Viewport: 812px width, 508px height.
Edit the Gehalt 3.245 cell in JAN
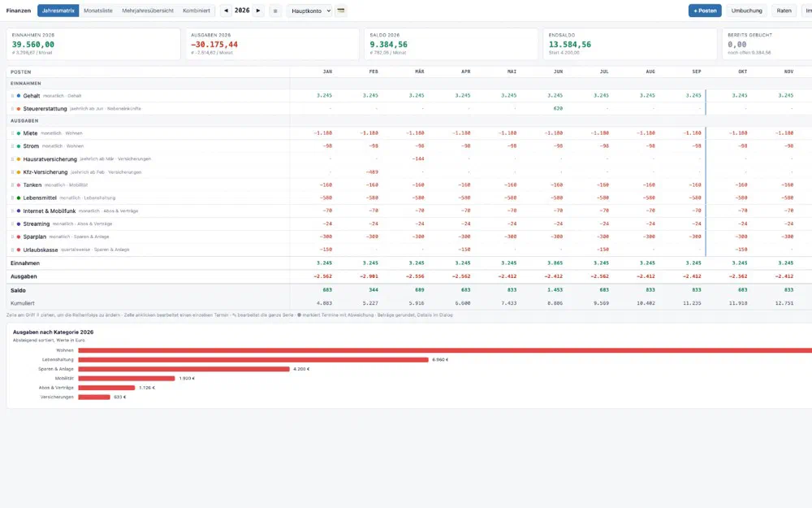click(324, 95)
